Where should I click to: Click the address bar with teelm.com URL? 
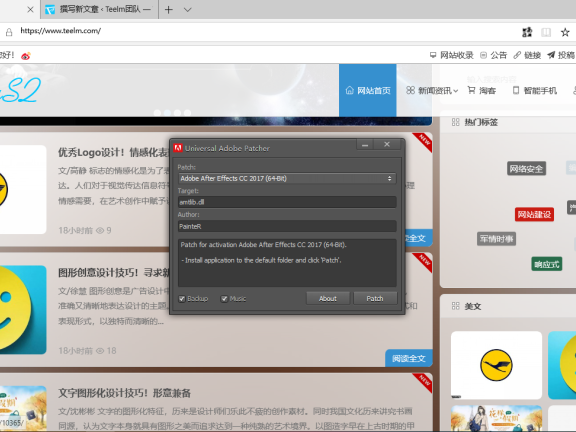click(61, 31)
